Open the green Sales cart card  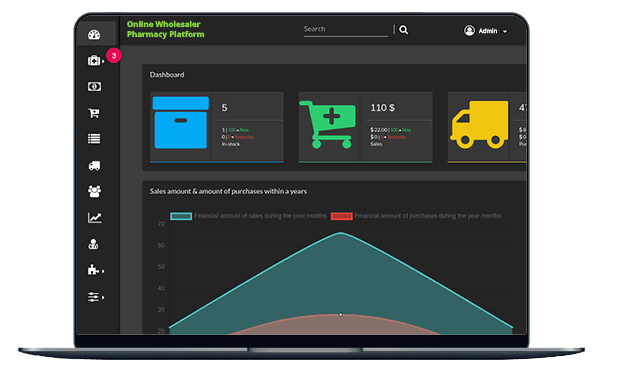365,127
